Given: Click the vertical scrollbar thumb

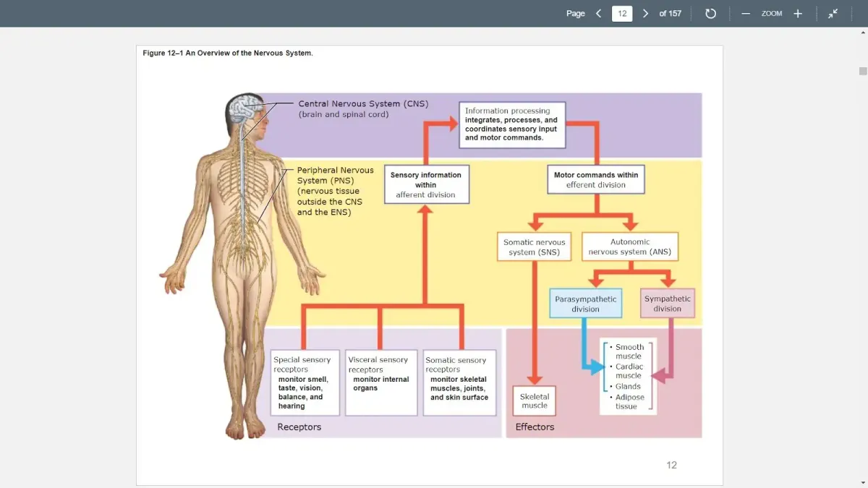Looking at the screenshot, I should 863,71.
